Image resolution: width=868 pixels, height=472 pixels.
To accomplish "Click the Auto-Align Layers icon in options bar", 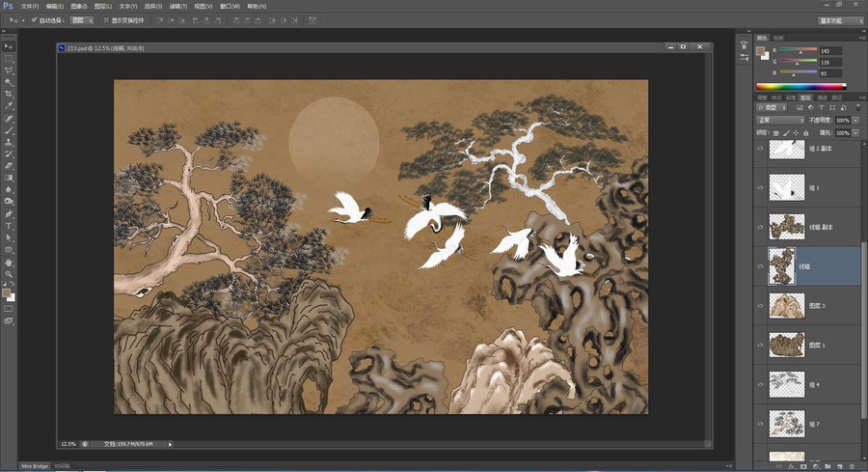I will 312,20.
